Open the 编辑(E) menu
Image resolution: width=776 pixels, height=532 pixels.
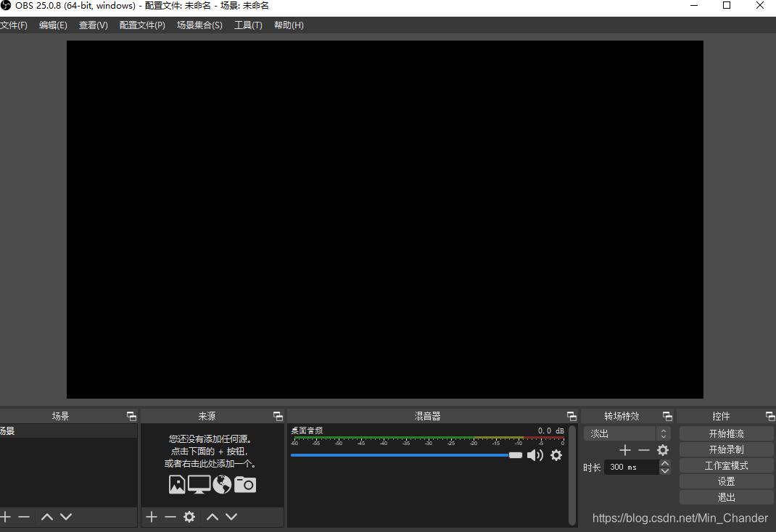point(53,25)
